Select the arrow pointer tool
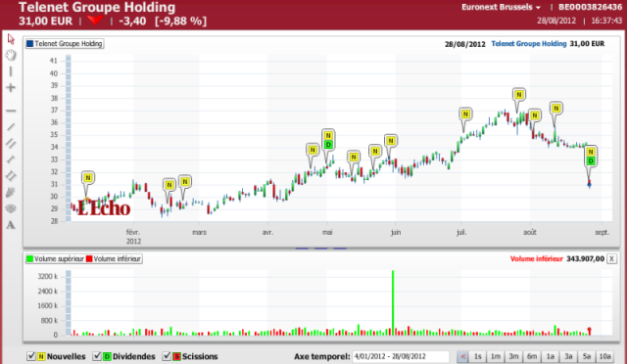 [x=11, y=39]
